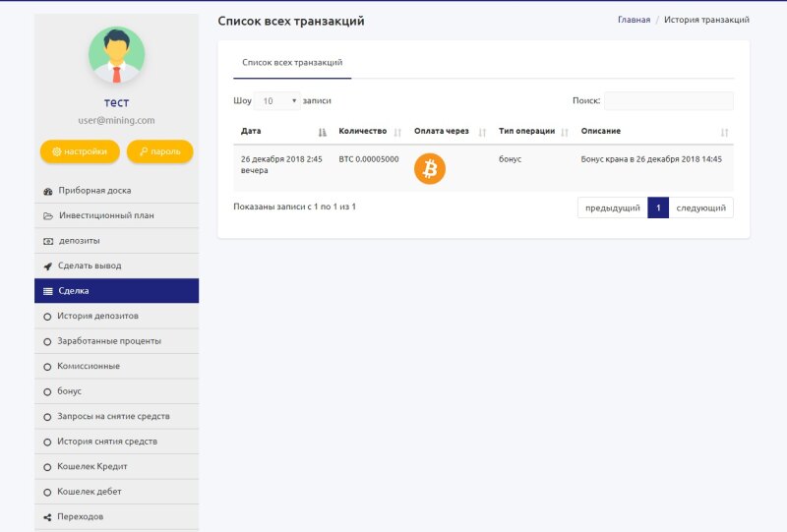Screen dimensions: 787x532
Task: Click the Поиск search input field
Action: coord(668,100)
